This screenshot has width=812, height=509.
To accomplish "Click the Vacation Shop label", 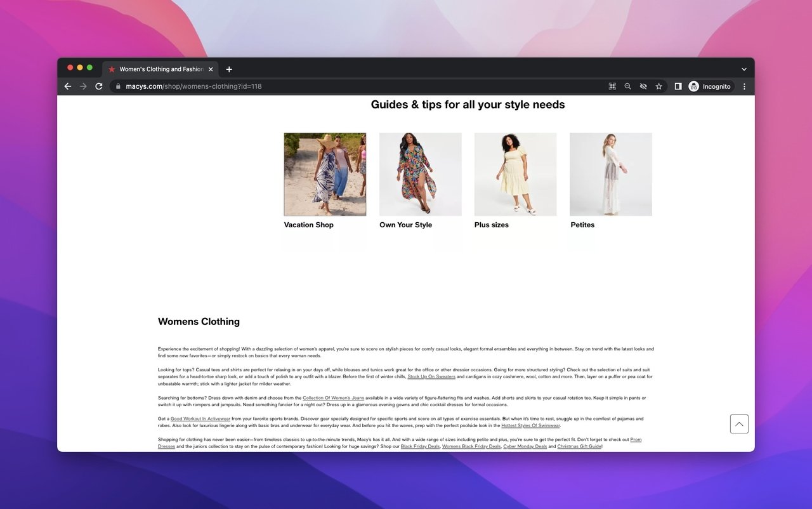I will pos(308,225).
